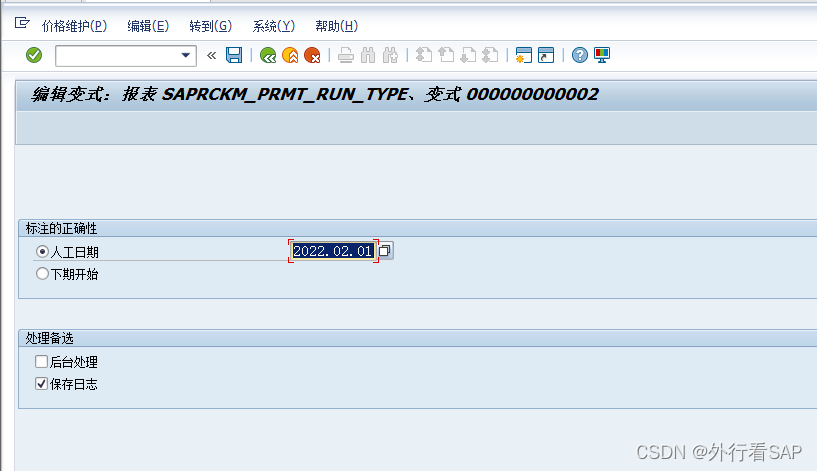
Task: Open the command field dropdown arrow
Action: [x=185, y=55]
